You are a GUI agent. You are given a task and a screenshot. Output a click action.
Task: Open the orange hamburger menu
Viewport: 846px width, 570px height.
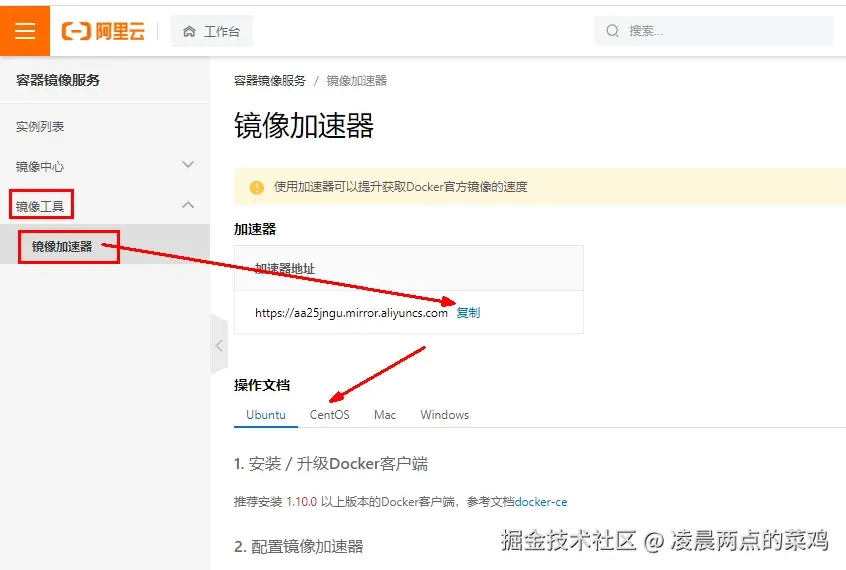(25, 31)
